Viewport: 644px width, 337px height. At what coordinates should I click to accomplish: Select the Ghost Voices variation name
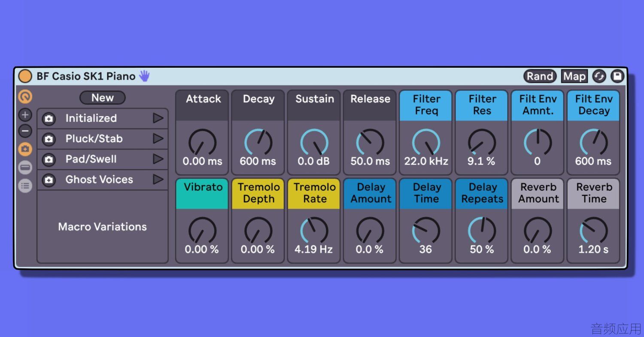click(99, 179)
